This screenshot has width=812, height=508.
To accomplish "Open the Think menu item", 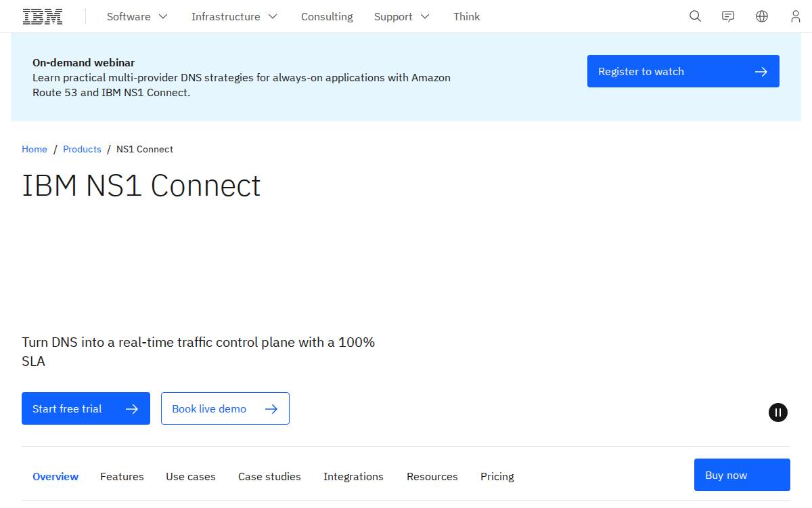I will pyautogui.click(x=466, y=16).
